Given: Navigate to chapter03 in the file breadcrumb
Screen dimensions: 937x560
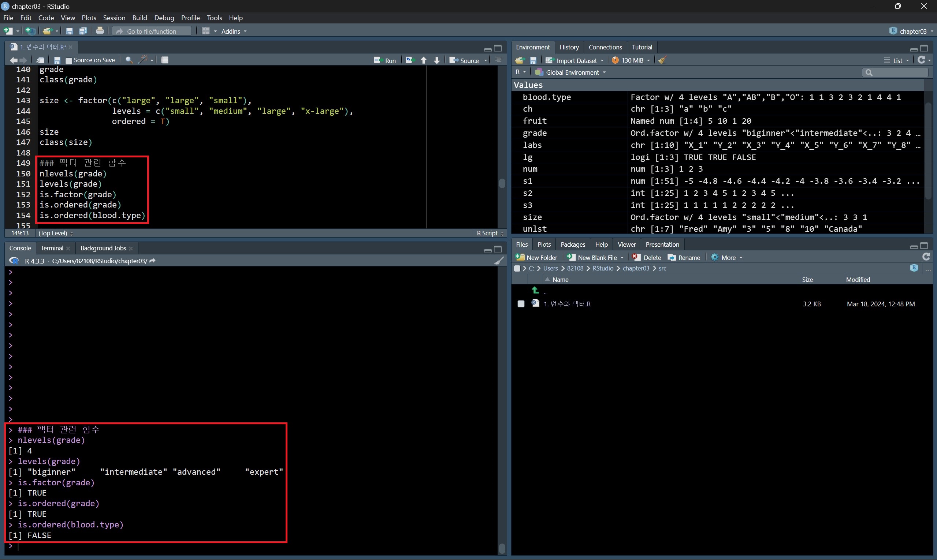Looking at the screenshot, I should pos(636,268).
